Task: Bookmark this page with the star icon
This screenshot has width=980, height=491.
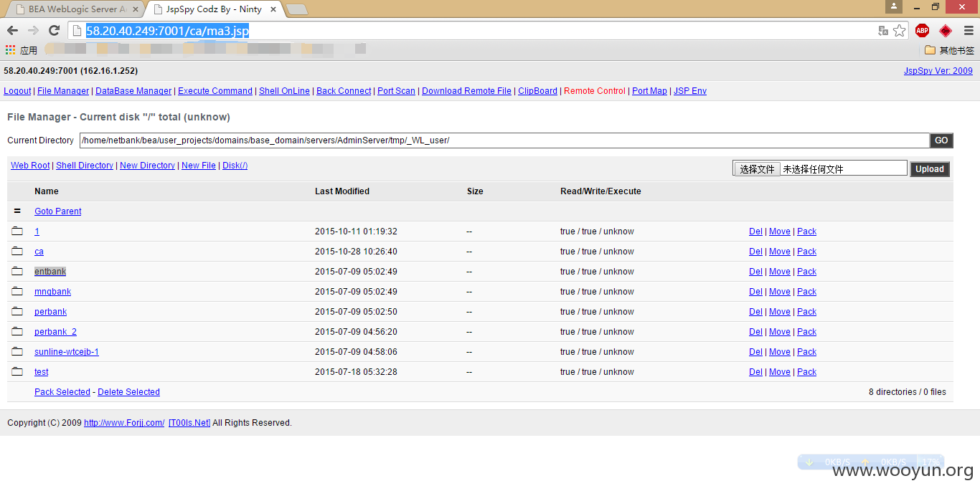Action: [899, 31]
